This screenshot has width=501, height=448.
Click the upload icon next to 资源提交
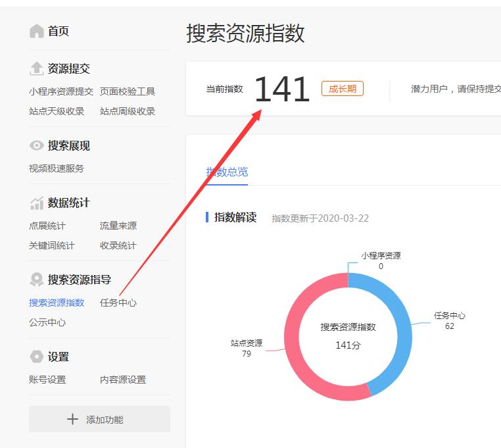coord(36,68)
